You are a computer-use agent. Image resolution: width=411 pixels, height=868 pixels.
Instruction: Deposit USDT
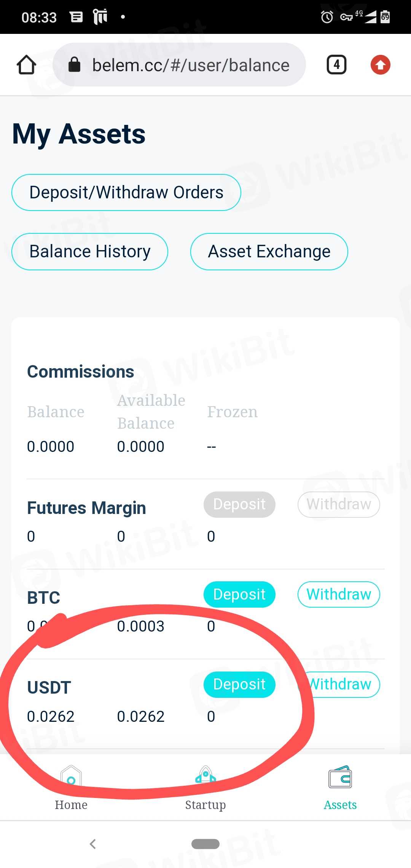239,684
